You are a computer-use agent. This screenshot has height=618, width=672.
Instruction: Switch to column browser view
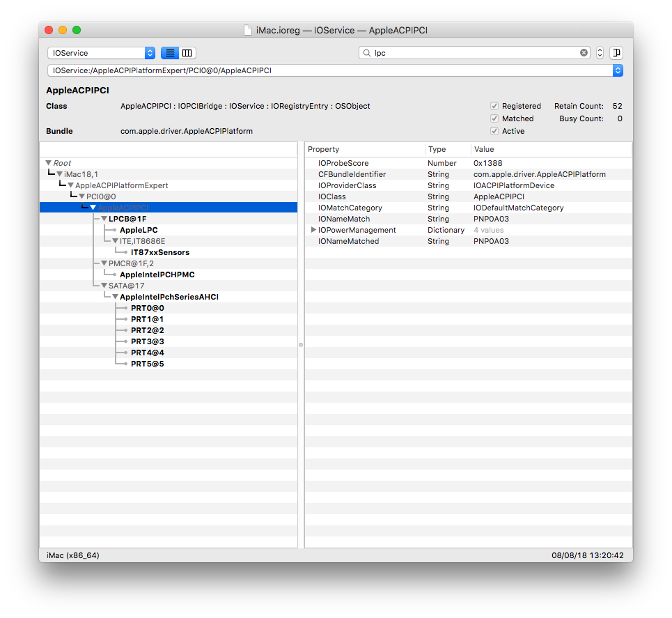(x=187, y=53)
